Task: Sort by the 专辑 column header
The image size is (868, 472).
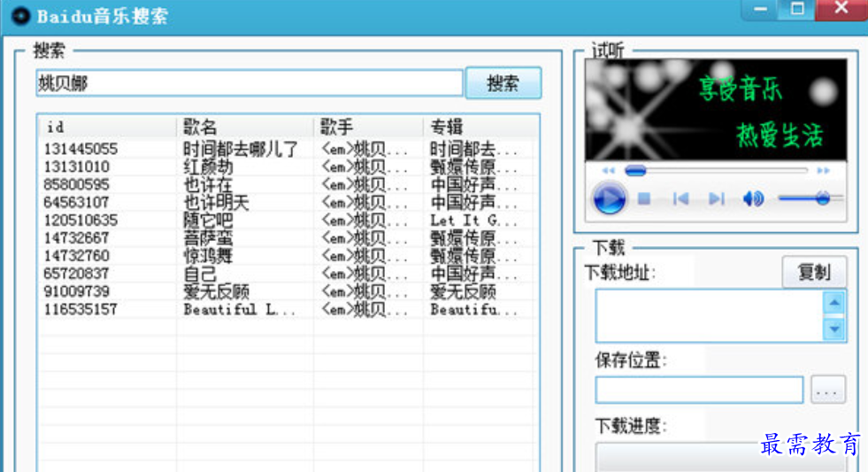Action: [x=480, y=127]
